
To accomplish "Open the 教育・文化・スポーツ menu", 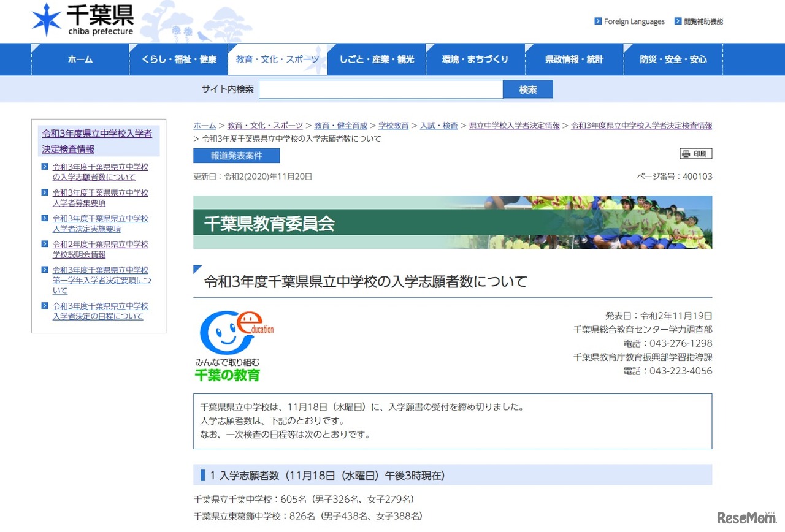I will click(x=277, y=59).
